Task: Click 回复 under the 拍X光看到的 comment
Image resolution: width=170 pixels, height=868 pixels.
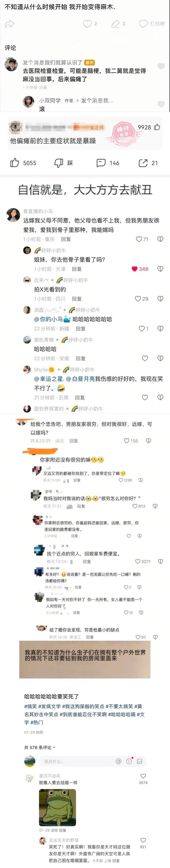Action: point(76,299)
